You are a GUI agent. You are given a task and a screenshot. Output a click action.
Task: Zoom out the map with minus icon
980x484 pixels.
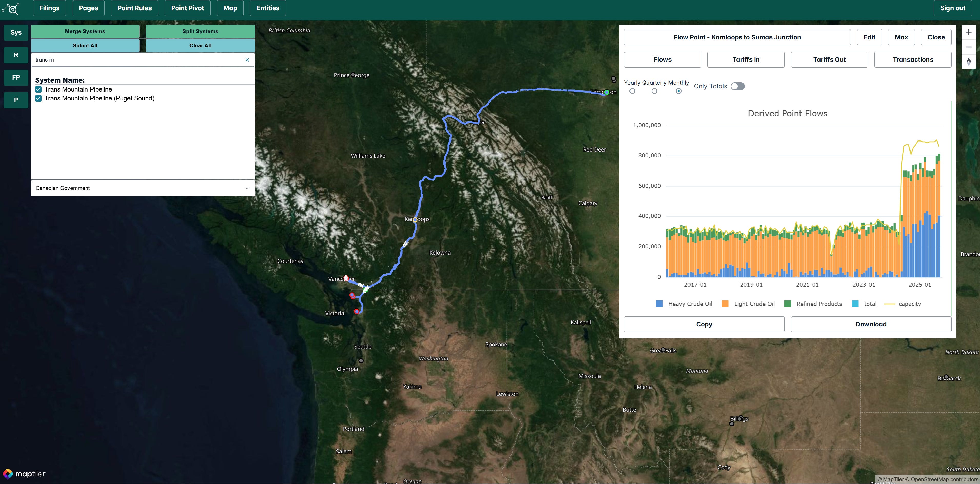point(968,47)
